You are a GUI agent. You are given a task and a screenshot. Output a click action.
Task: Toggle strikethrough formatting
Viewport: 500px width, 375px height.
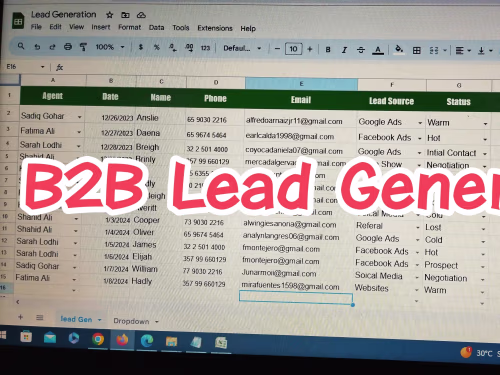361,50
